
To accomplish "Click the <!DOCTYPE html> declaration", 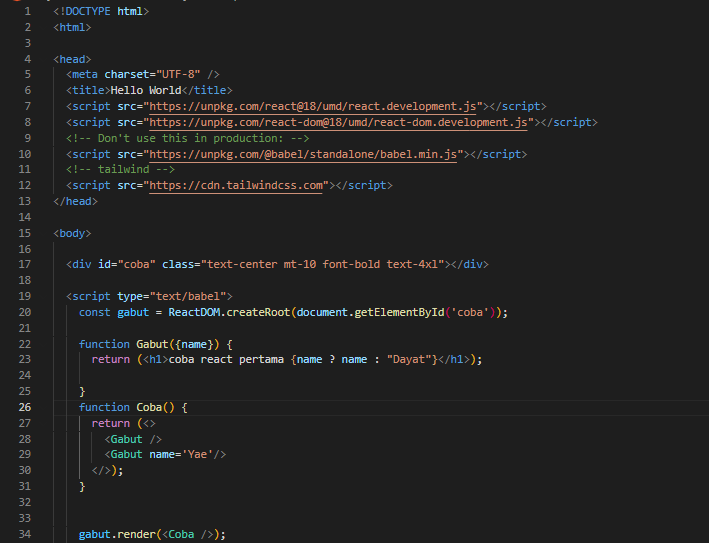I will coord(101,11).
